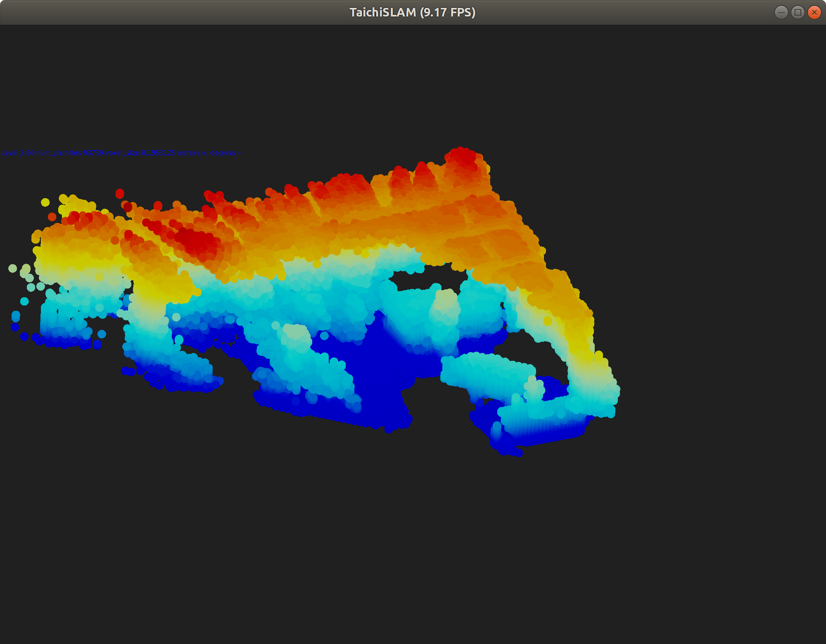
Task: Click the num_particles 93739 readout
Action: (70, 153)
